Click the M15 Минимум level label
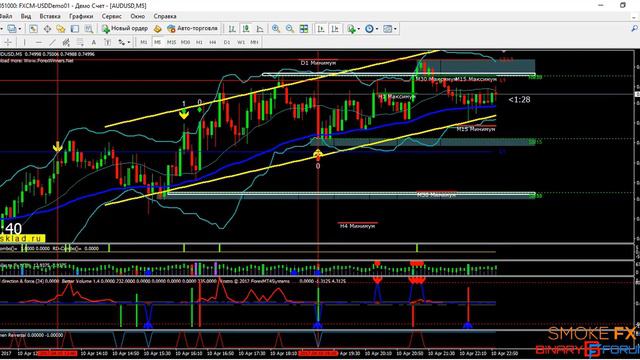Viewport: 640px width, 360px height. [x=476, y=129]
